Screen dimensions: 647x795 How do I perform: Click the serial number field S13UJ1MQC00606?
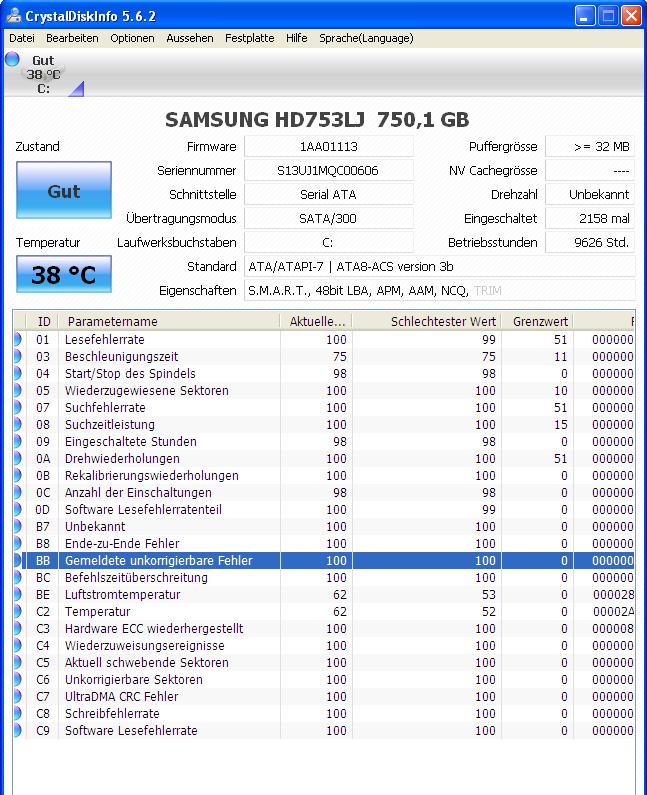(329, 170)
